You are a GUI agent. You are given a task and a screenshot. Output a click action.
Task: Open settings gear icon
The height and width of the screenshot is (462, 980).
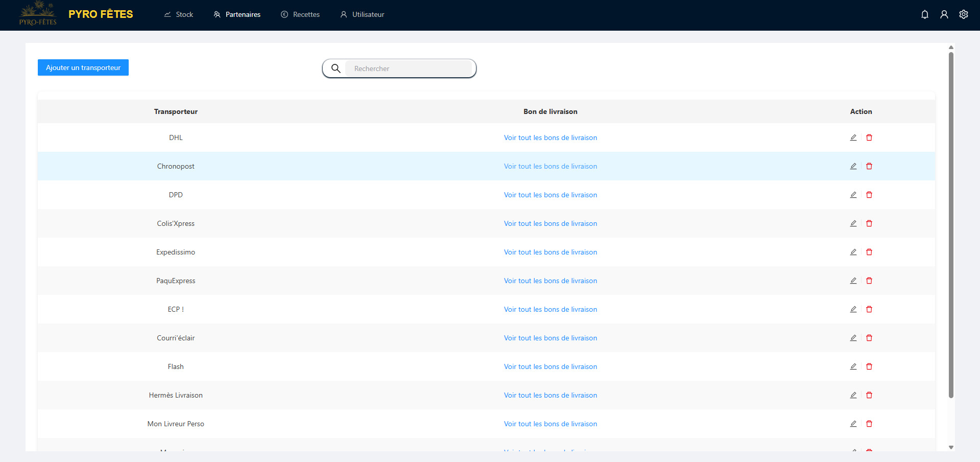tap(963, 14)
